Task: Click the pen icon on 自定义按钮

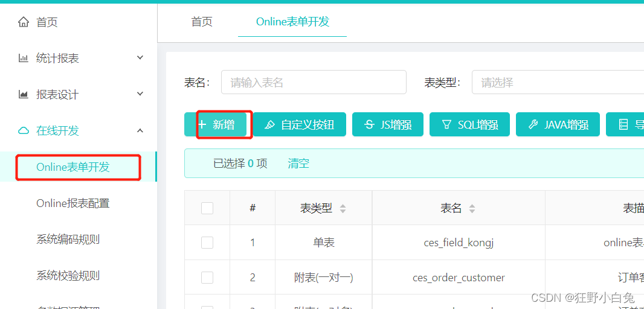Action: pos(270,125)
